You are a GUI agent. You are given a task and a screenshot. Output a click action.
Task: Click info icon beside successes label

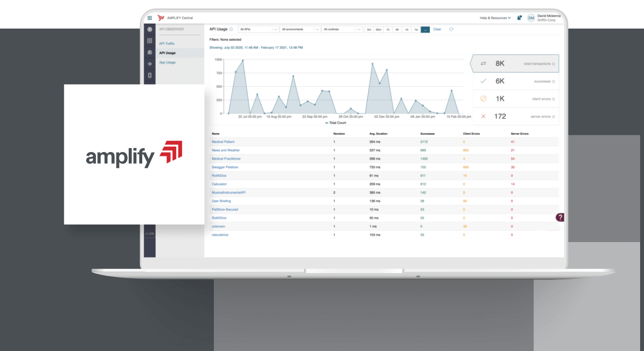(x=554, y=81)
